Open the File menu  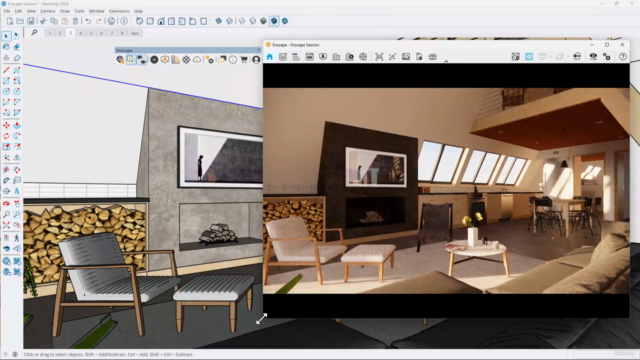pos(7,11)
